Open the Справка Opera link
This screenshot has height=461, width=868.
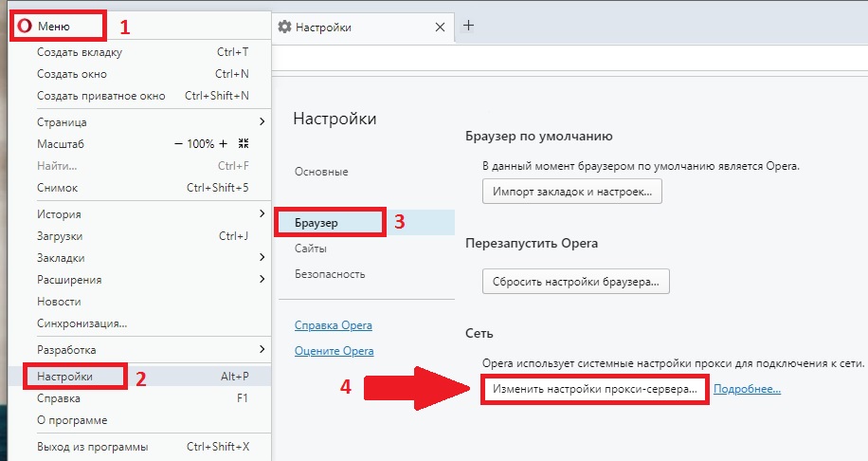pos(333,325)
